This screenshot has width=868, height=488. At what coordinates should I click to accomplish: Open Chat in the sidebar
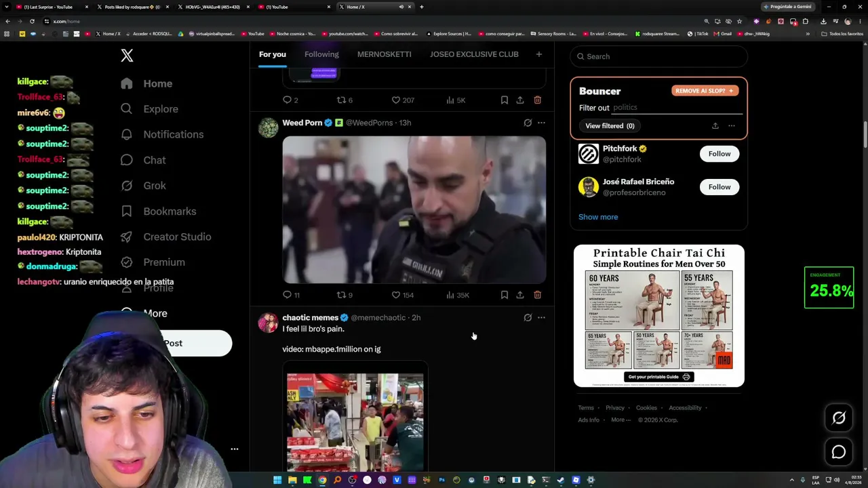tap(142, 160)
